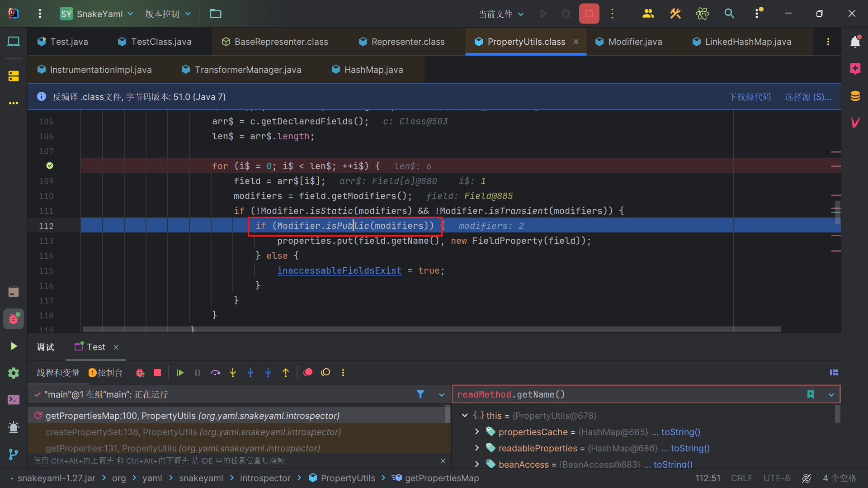Open Build tools hammer icon

pos(675,14)
